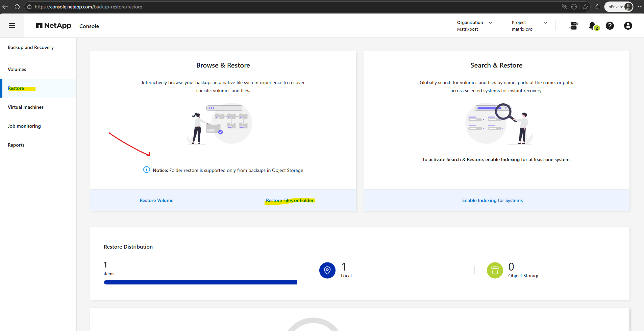Viewport: 644px width, 331px height.
Task: Click the smiley icon in the address bar
Action: pyautogui.click(x=574, y=7)
